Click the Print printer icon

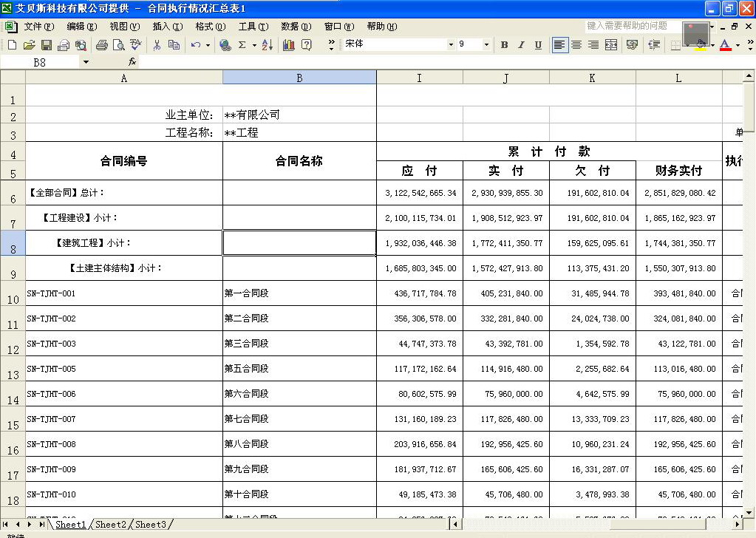tap(101, 45)
